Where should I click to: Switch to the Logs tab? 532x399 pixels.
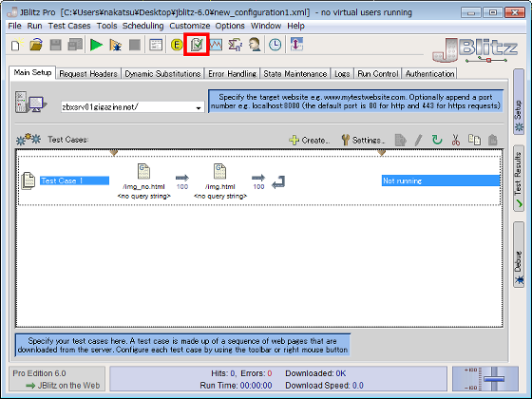342,74
